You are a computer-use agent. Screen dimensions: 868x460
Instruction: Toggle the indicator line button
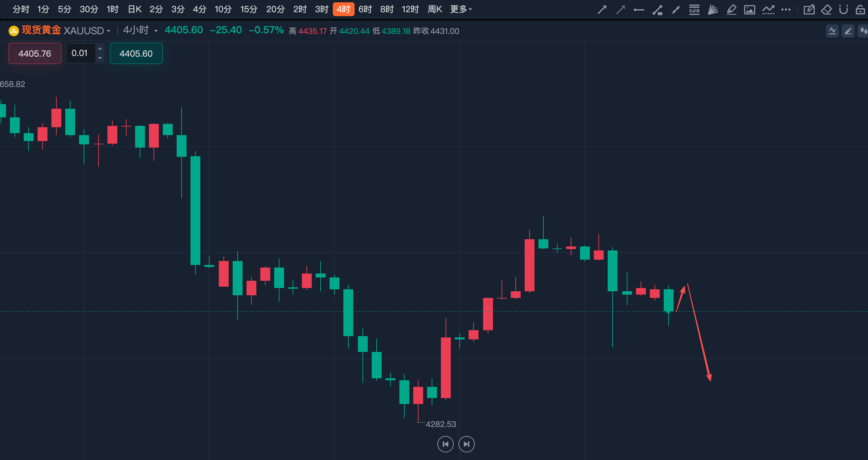[x=832, y=31]
